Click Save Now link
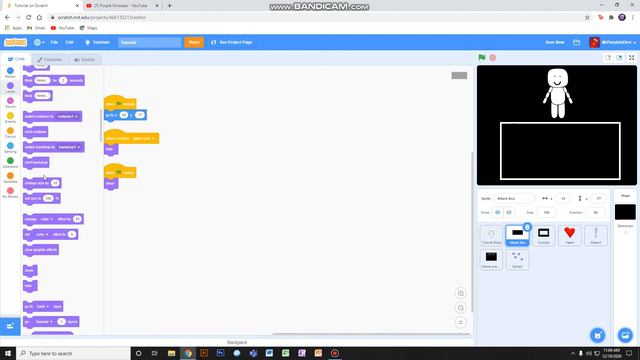The image size is (640, 360). pos(555,42)
